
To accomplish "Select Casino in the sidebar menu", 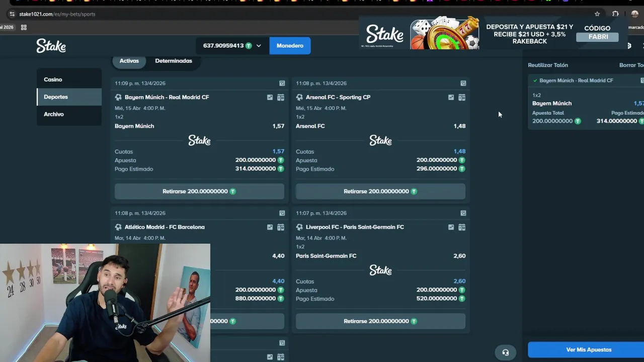I will pyautogui.click(x=69, y=79).
